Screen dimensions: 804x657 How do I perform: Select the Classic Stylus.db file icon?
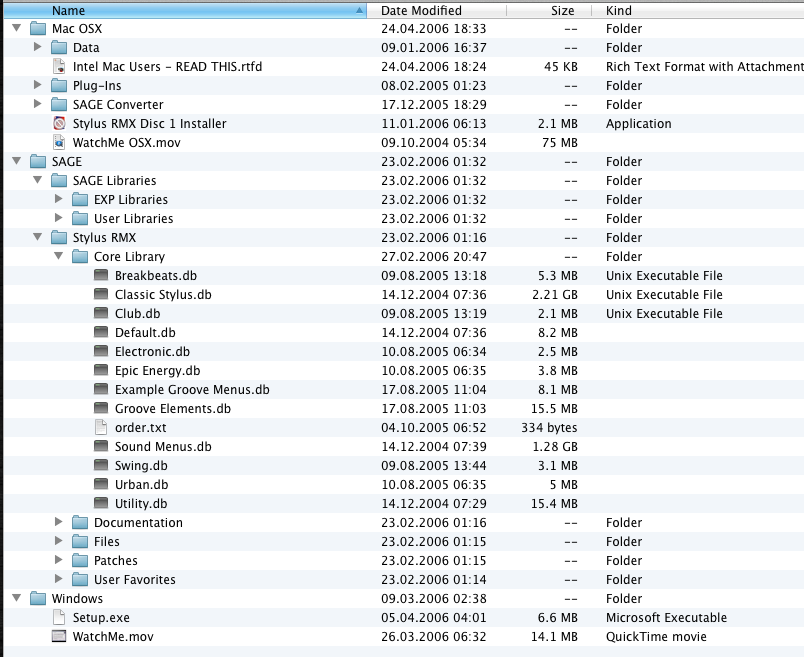tap(100, 295)
